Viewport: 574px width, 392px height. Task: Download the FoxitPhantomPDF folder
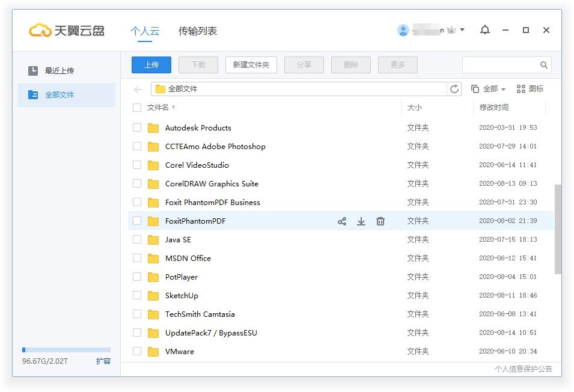pos(361,221)
